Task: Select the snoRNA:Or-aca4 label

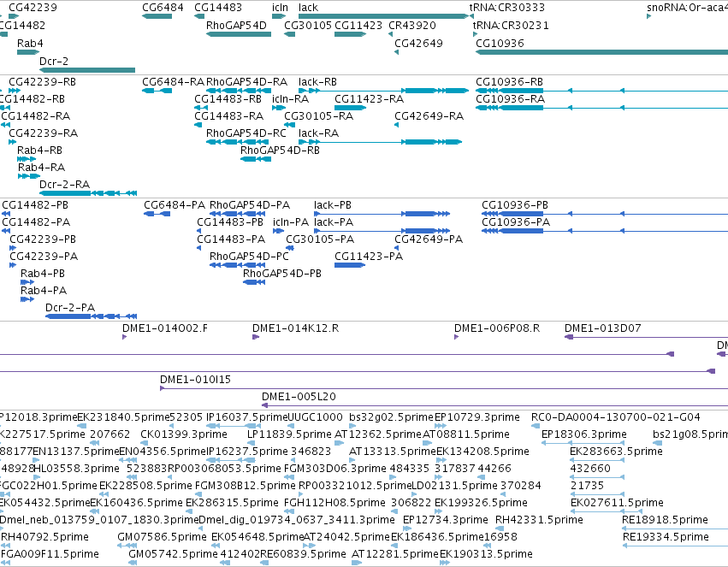Action: pyautogui.click(x=687, y=8)
